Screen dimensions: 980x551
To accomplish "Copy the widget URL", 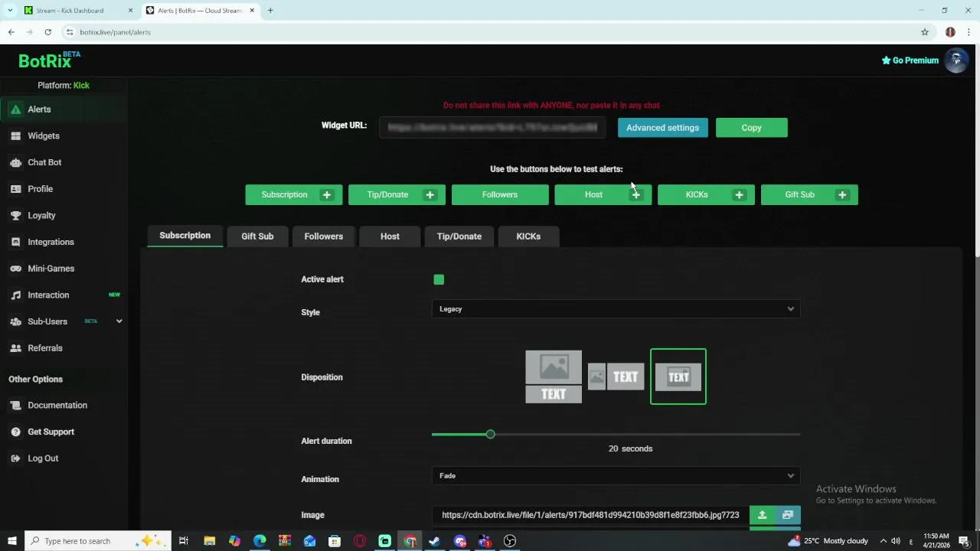I will (x=751, y=128).
